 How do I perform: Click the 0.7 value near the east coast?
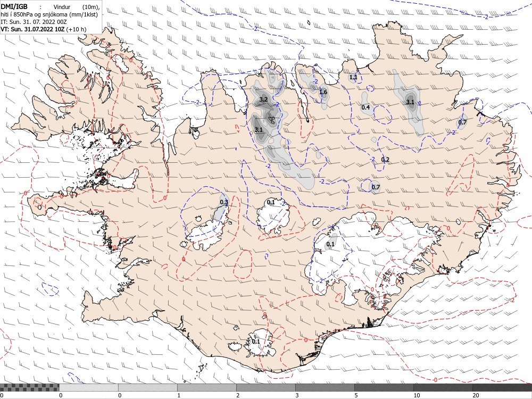(462, 122)
